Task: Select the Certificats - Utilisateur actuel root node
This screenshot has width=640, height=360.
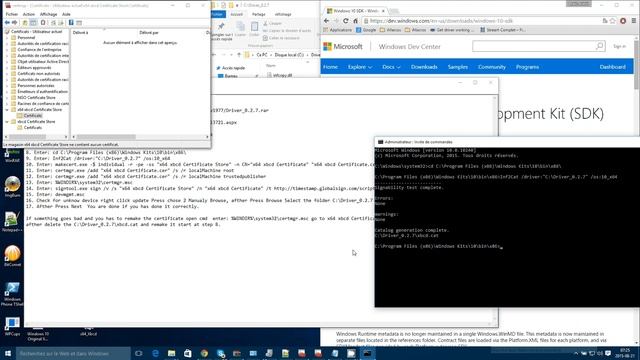Action: [36, 31]
